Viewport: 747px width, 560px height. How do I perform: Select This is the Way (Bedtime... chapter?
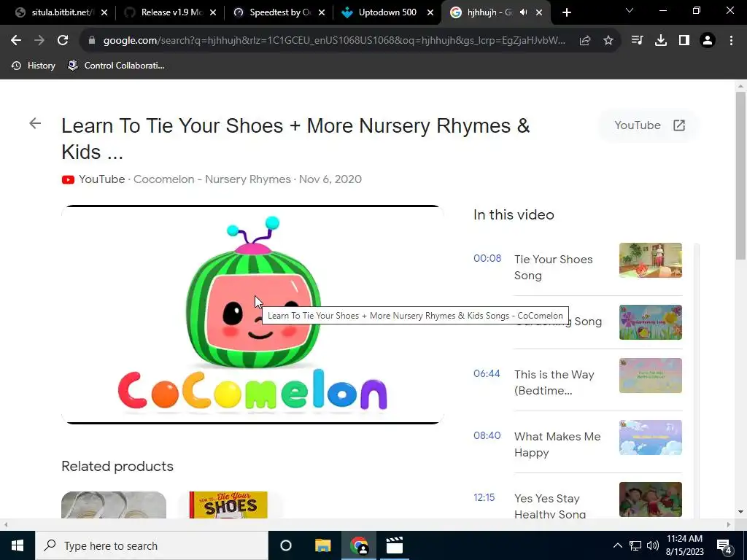coord(554,382)
